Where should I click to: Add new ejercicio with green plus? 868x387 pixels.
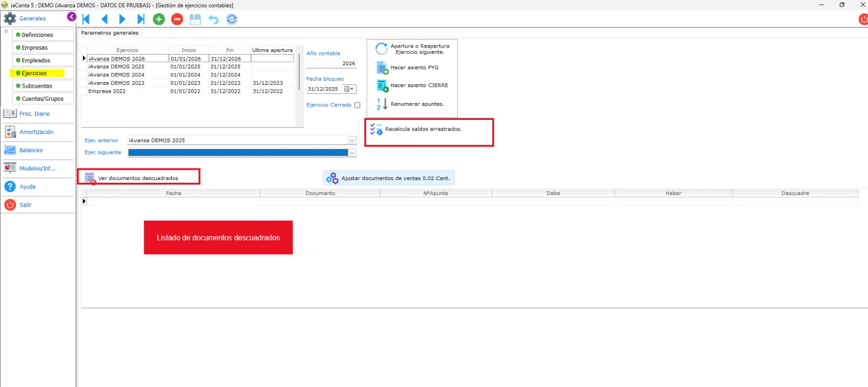pyautogui.click(x=159, y=19)
